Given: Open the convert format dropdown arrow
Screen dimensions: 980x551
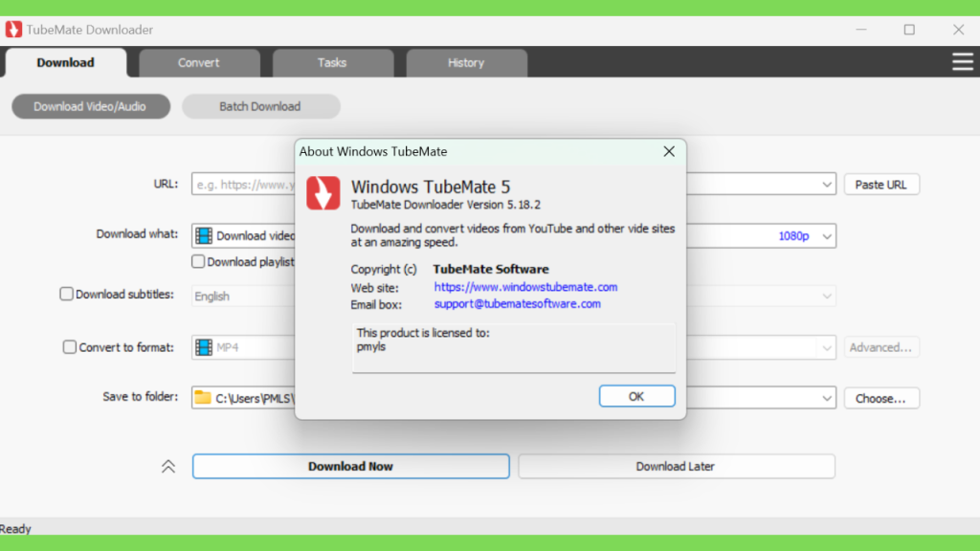Looking at the screenshot, I should 827,347.
